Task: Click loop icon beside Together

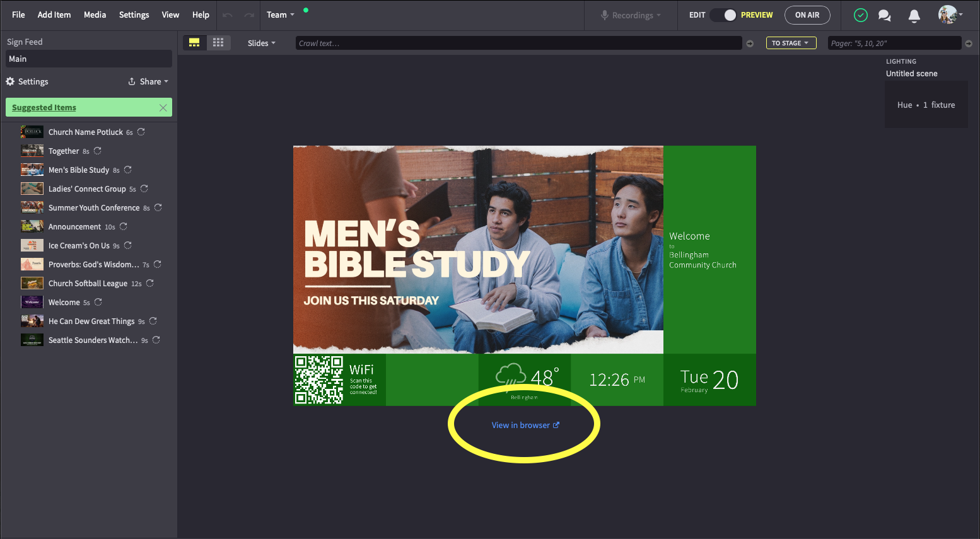Action: (98, 151)
